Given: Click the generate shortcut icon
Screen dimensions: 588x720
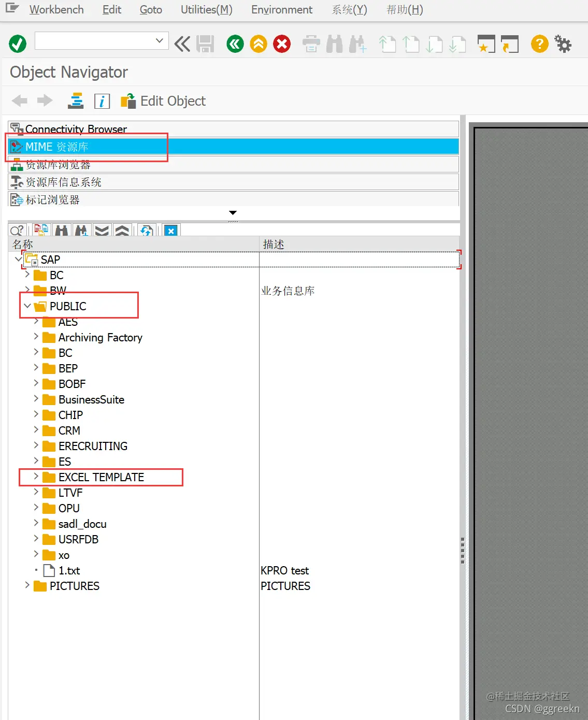Looking at the screenshot, I should pyautogui.click(x=510, y=44).
